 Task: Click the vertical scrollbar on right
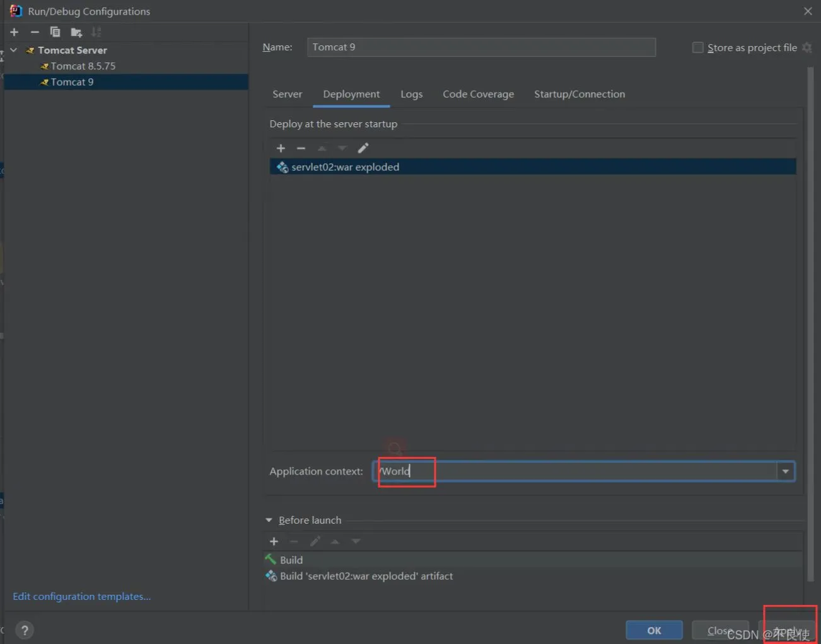[x=811, y=325]
